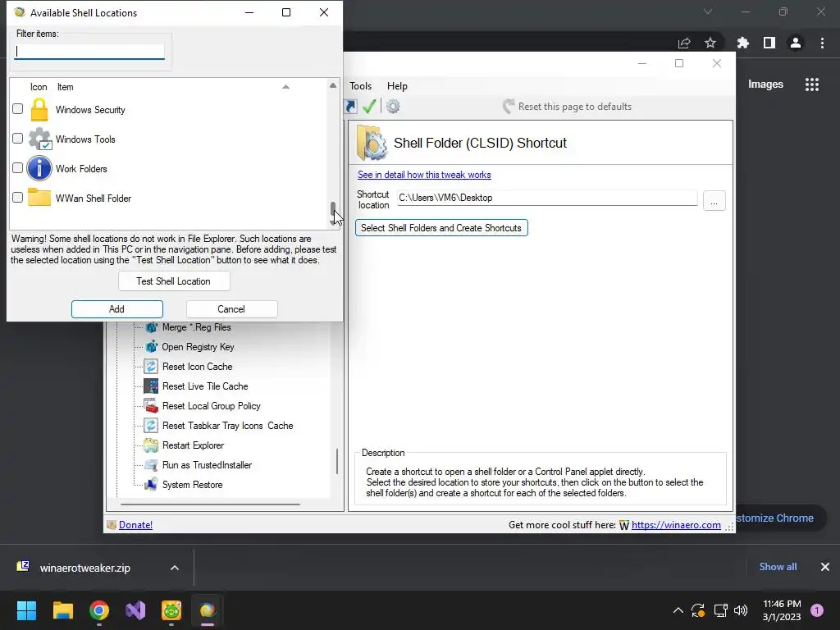Bookmark page with Chrome star icon
840x630 pixels.
pos(710,43)
